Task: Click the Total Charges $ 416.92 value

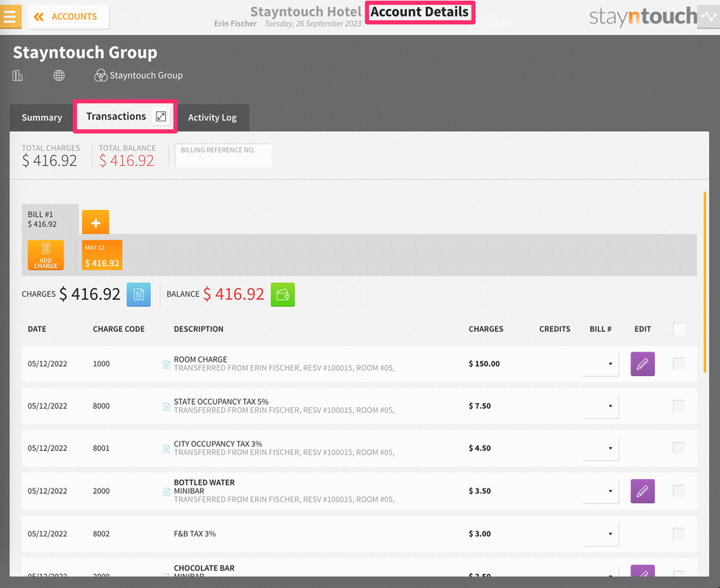Action: coord(49,161)
